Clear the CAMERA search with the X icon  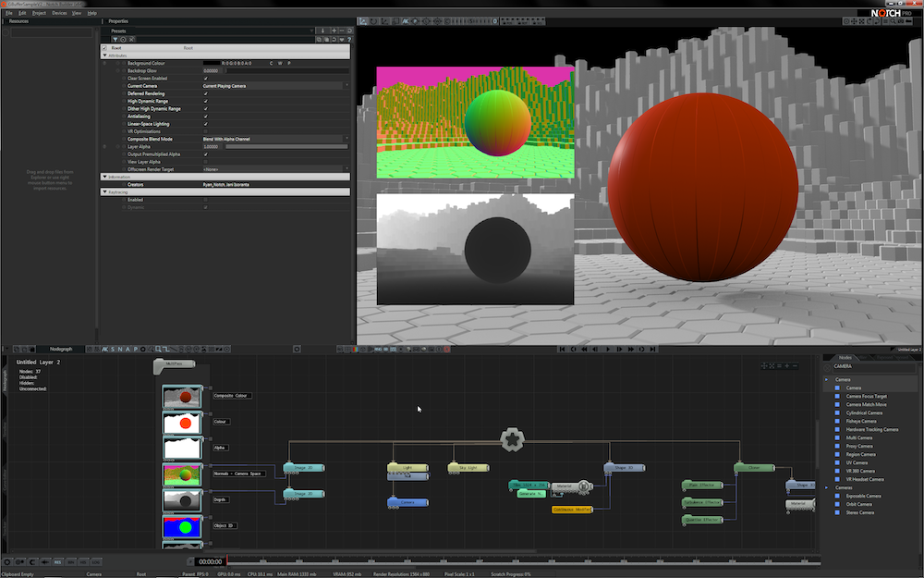point(828,366)
